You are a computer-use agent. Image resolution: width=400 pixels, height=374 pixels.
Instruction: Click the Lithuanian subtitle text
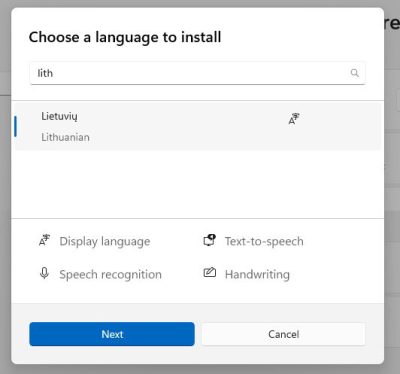tap(65, 137)
